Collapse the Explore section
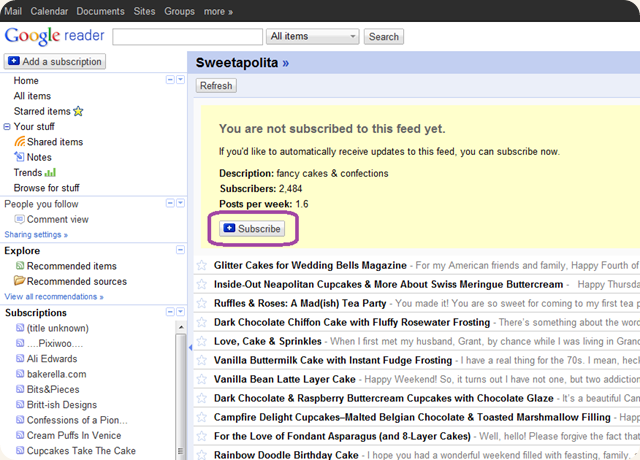 pyautogui.click(x=180, y=250)
